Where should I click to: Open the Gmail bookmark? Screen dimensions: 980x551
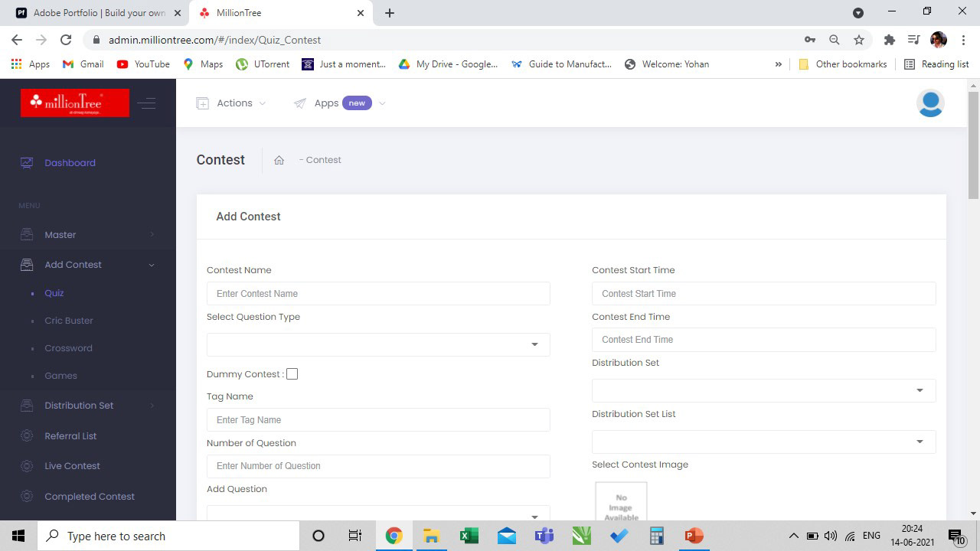(x=83, y=64)
